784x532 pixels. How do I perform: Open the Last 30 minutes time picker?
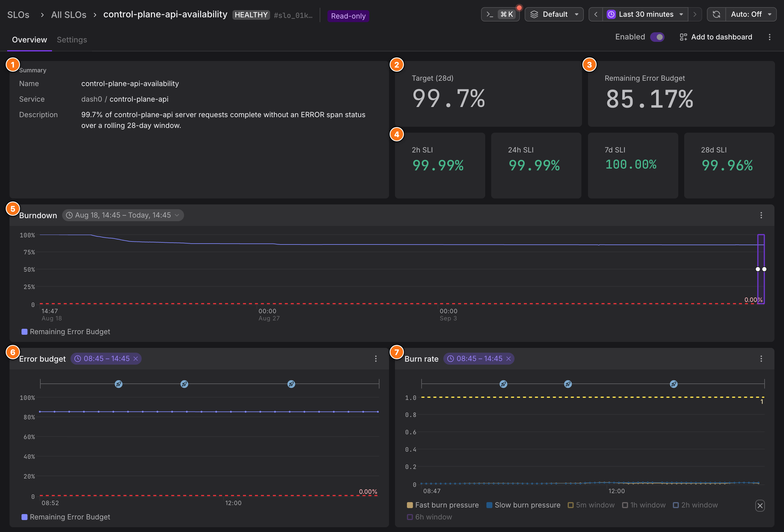pyautogui.click(x=645, y=15)
